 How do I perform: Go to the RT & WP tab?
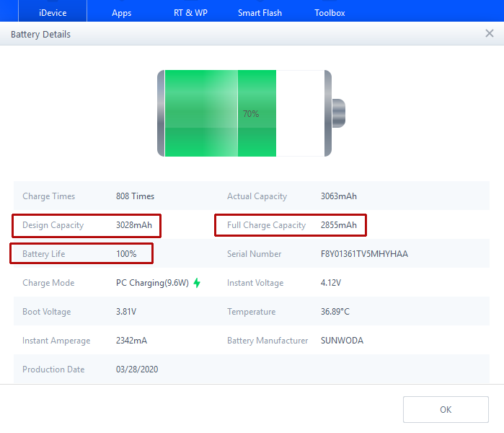(x=190, y=12)
